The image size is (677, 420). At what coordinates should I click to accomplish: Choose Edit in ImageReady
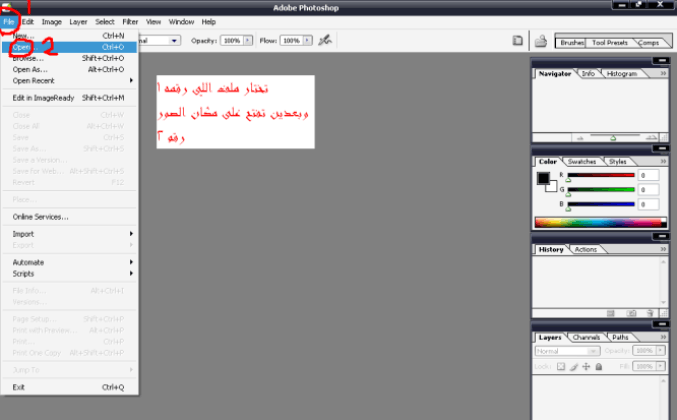69,98
